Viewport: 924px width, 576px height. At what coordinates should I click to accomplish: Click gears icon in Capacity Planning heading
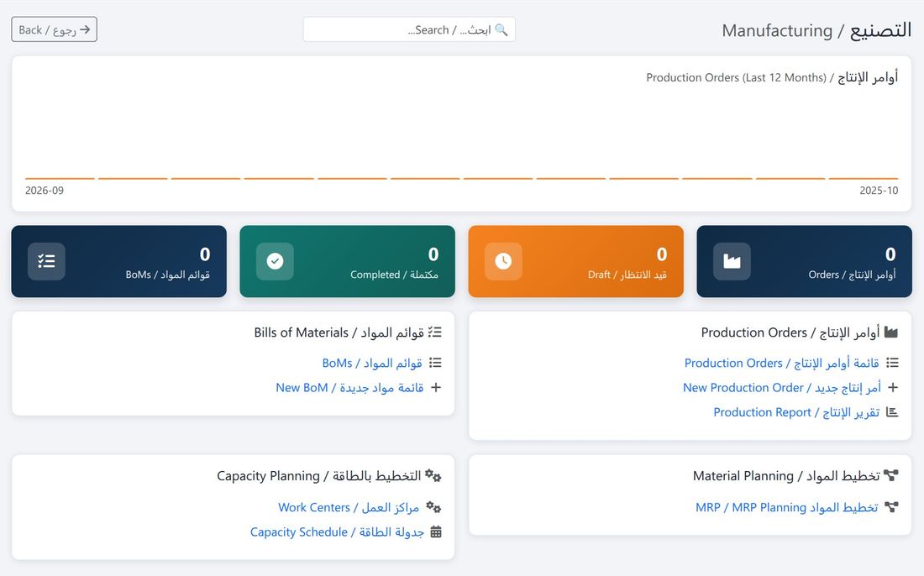(433, 475)
